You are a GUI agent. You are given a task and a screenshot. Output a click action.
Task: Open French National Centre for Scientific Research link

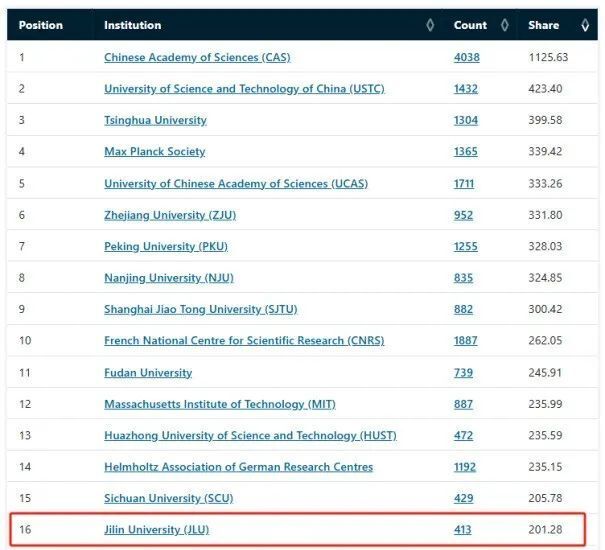[244, 340]
